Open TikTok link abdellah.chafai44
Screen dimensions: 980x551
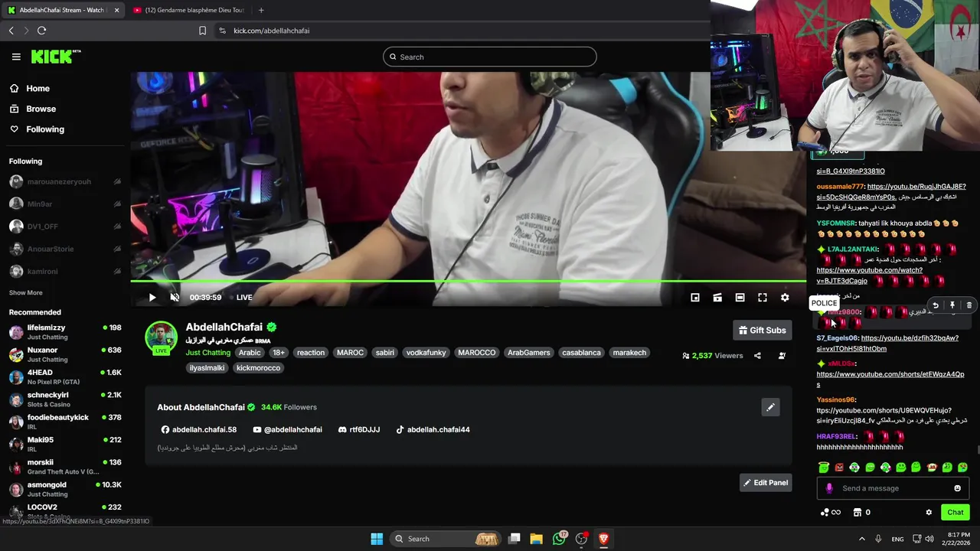(x=433, y=430)
